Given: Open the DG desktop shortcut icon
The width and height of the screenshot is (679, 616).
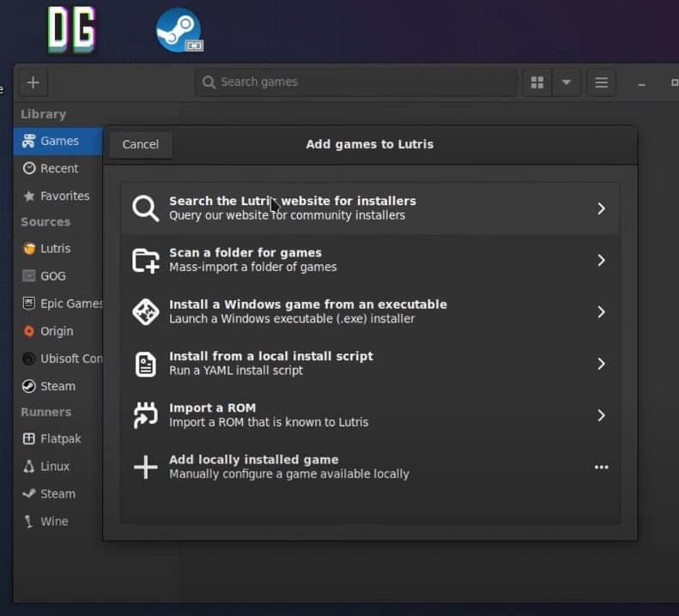Looking at the screenshot, I should click(71, 29).
